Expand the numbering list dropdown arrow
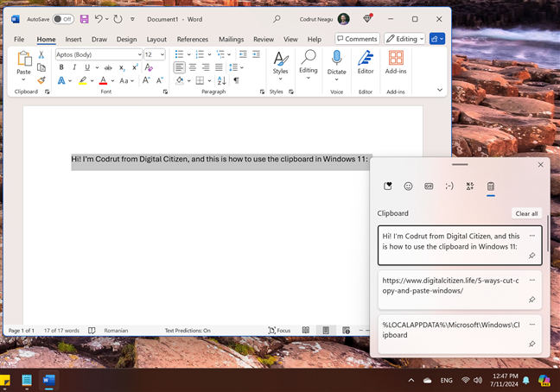Viewport: 560px width, 392px height. click(209, 54)
